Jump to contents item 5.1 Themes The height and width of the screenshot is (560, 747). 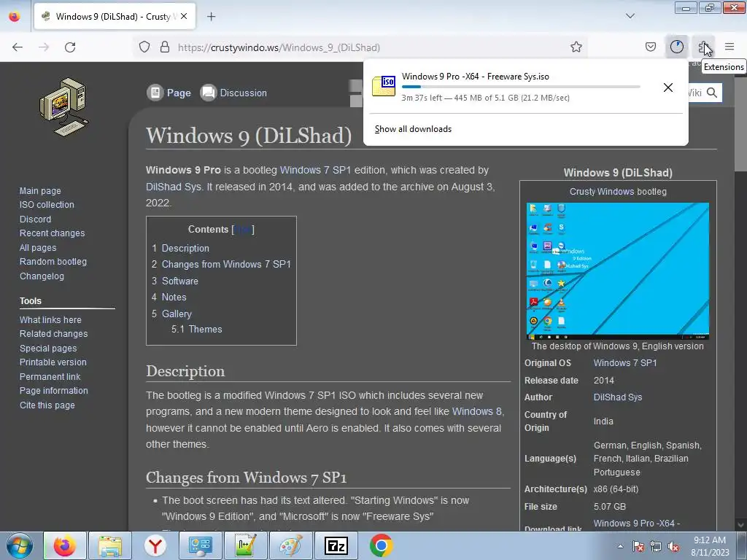click(x=197, y=329)
